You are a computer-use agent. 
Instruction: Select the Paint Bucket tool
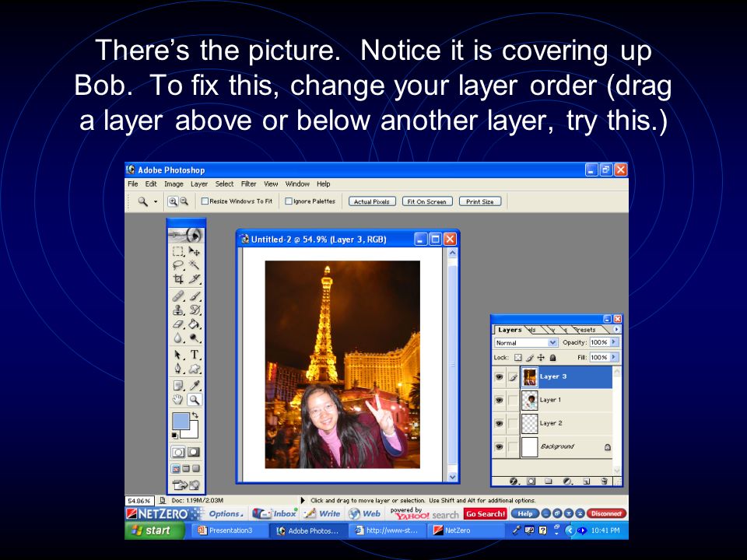[194, 324]
